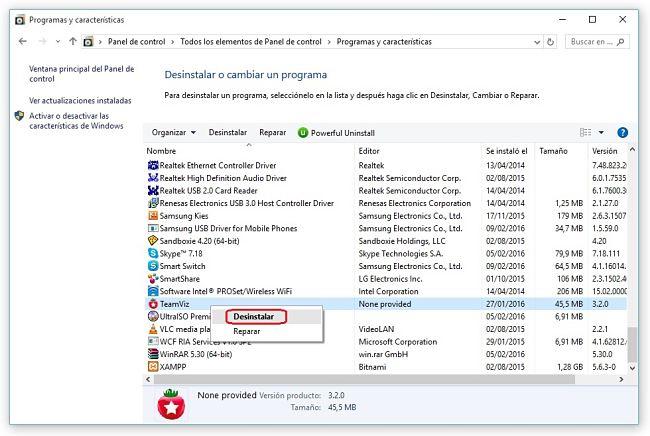Choose Desinstalar in context menu
The height and width of the screenshot is (436, 650).
(x=267, y=317)
